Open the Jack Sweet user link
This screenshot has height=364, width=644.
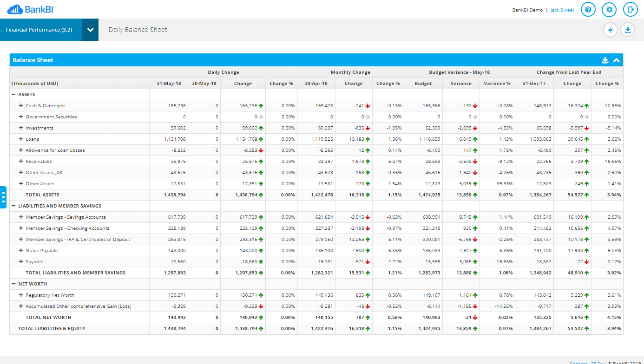coord(562,9)
